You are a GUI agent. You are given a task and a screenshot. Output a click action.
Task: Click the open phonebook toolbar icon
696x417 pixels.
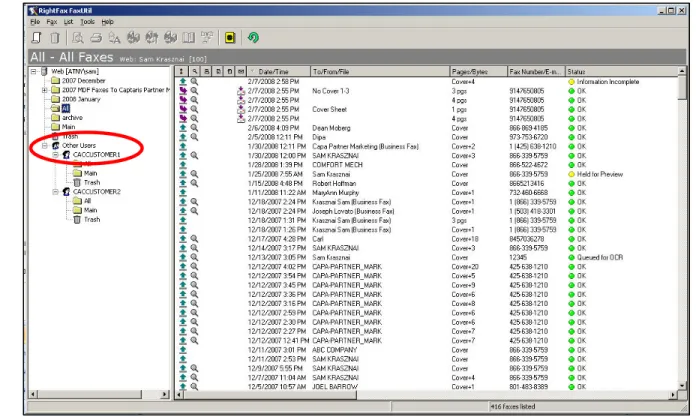tap(188, 38)
